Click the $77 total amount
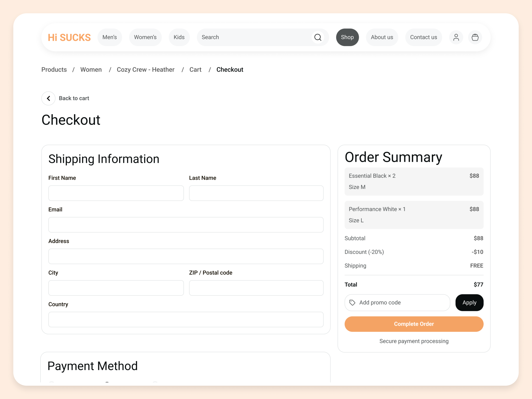 [478, 285]
